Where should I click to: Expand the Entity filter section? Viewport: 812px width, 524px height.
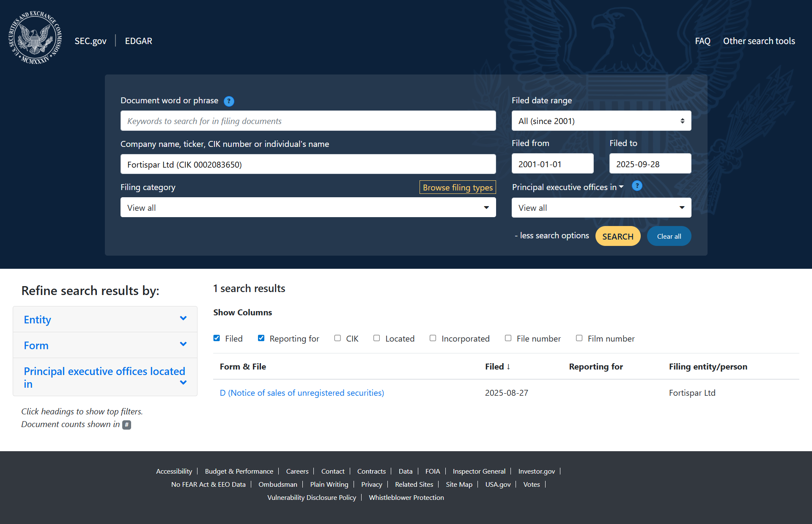pyautogui.click(x=105, y=320)
